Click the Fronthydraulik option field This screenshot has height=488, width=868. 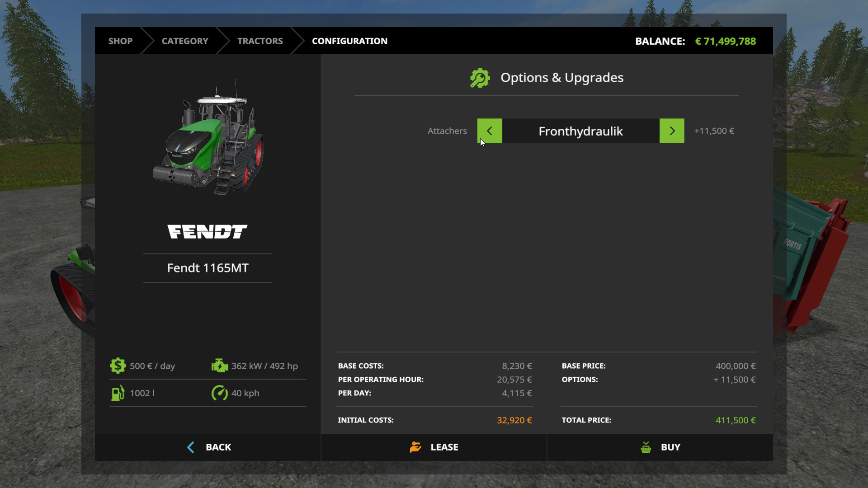coord(580,131)
